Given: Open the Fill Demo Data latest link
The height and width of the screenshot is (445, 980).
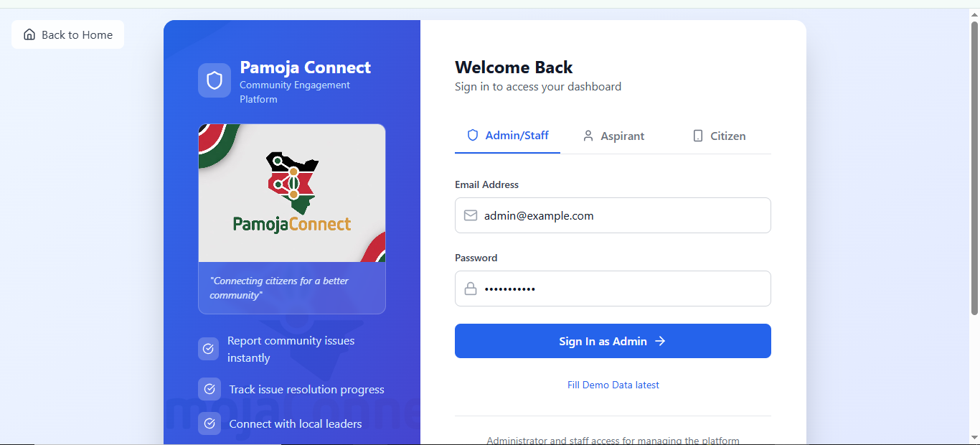Looking at the screenshot, I should (x=613, y=385).
